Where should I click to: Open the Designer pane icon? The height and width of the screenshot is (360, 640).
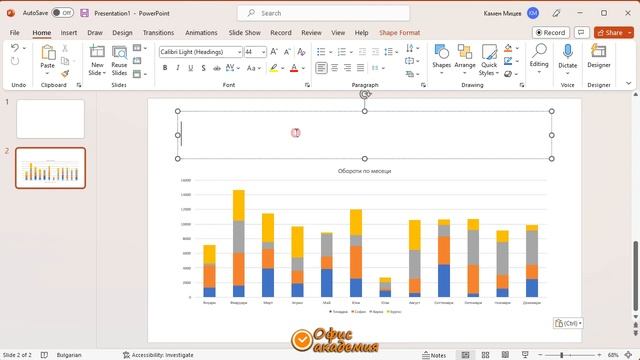click(598, 51)
